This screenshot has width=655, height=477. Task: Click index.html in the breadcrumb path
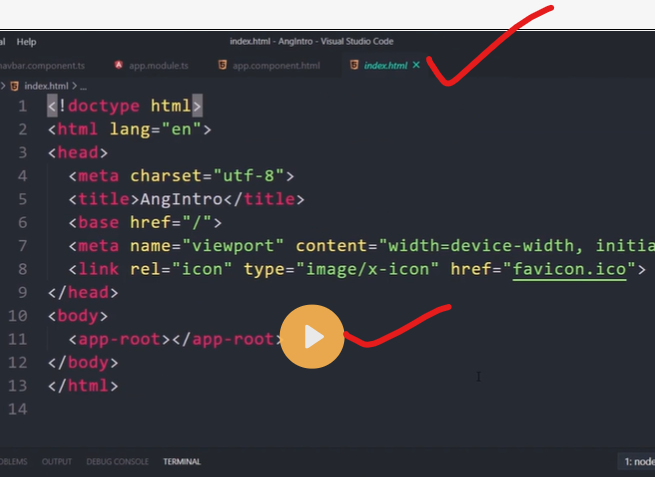46,86
